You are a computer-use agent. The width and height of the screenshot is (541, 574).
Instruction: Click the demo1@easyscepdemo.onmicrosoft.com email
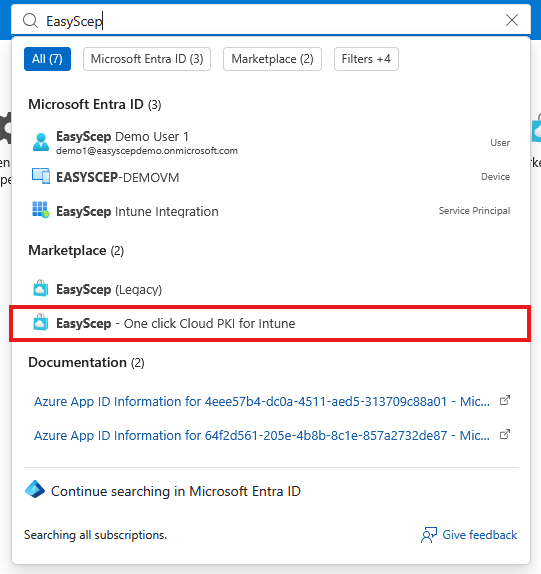[147, 151]
